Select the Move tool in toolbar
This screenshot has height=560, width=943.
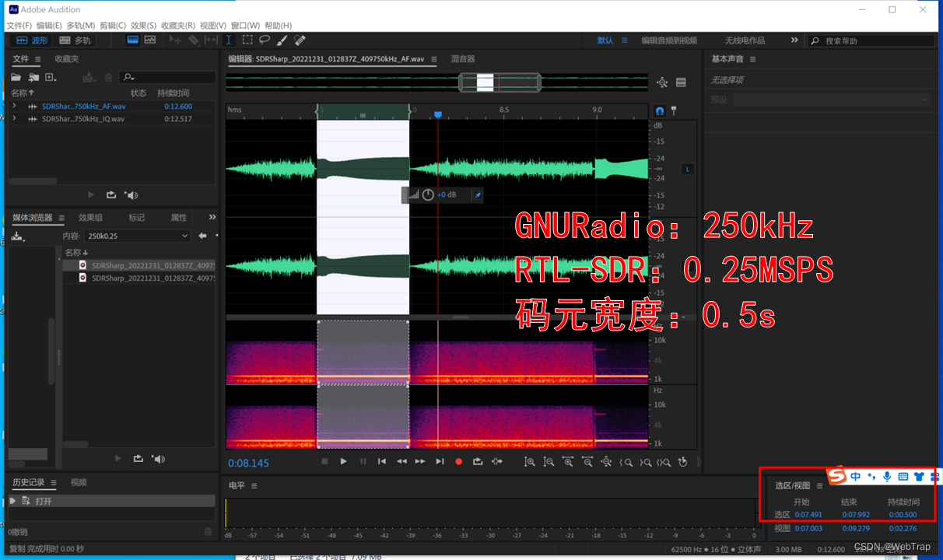[x=175, y=40]
